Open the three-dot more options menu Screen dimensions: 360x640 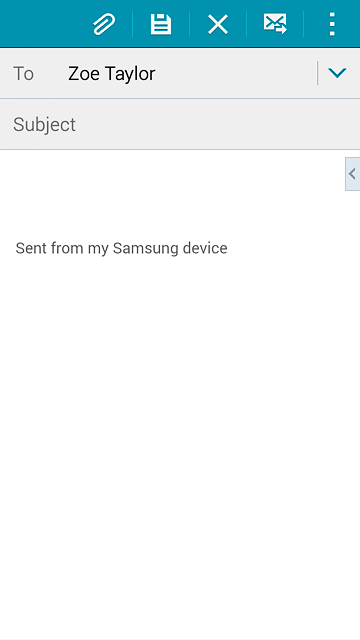[x=332, y=24]
